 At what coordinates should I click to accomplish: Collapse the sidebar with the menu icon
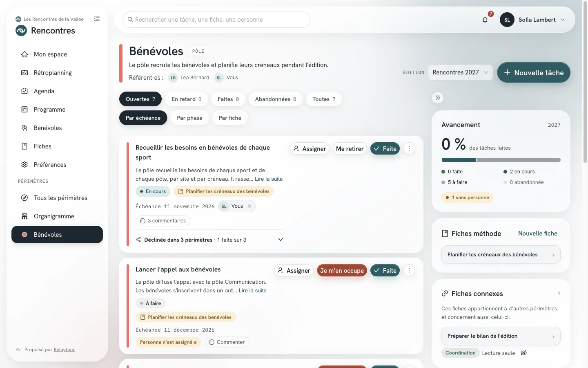[97, 18]
